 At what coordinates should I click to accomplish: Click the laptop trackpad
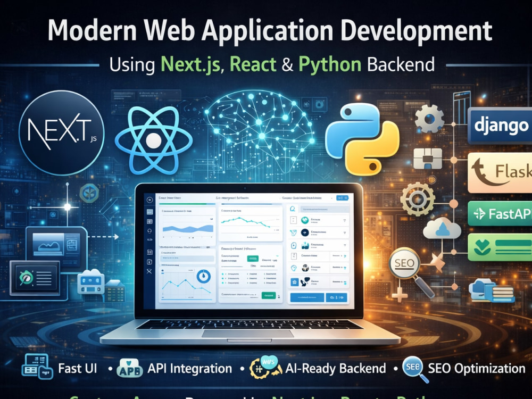click(x=248, y=334)
